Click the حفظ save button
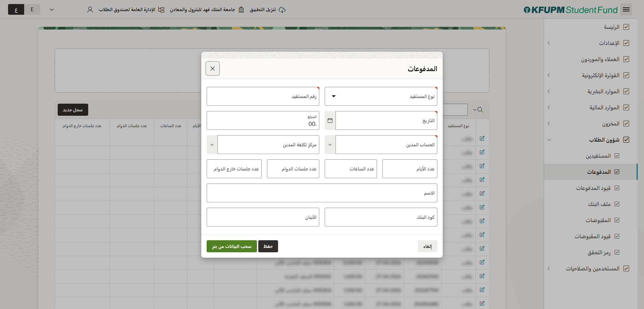The width and height of the screenshot is (644, 309). [268, 246]
